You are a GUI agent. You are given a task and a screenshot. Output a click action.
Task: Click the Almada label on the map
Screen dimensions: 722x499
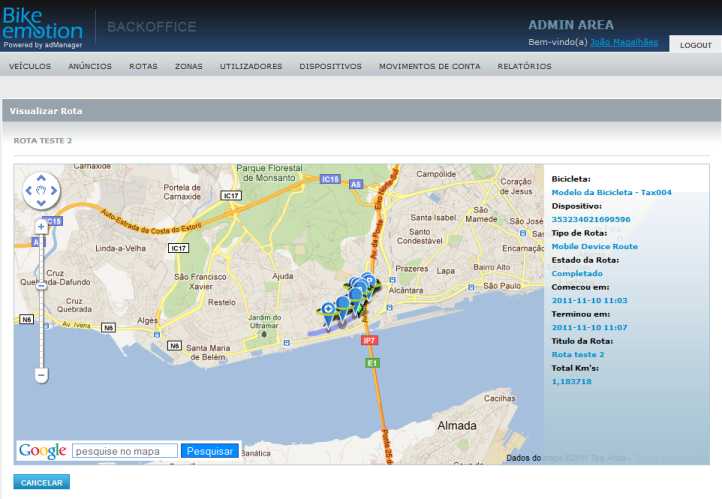point(457,426)
